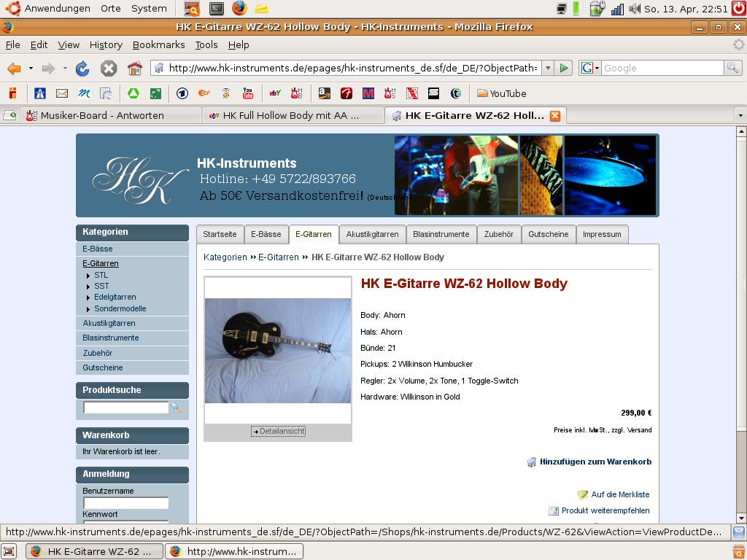Click the volume speaker icon in the panel
747x560 pixels.
click(x=635, y=9)
